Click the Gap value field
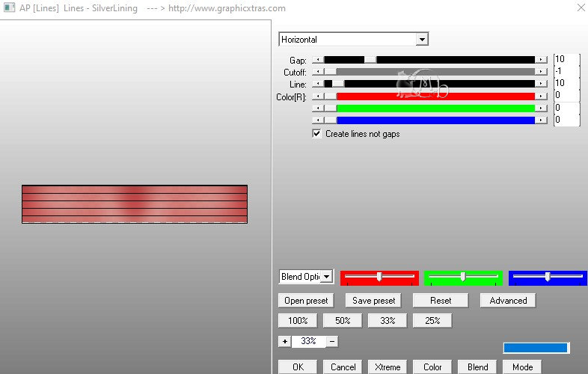The image size is (588, 374). point(566,59)
